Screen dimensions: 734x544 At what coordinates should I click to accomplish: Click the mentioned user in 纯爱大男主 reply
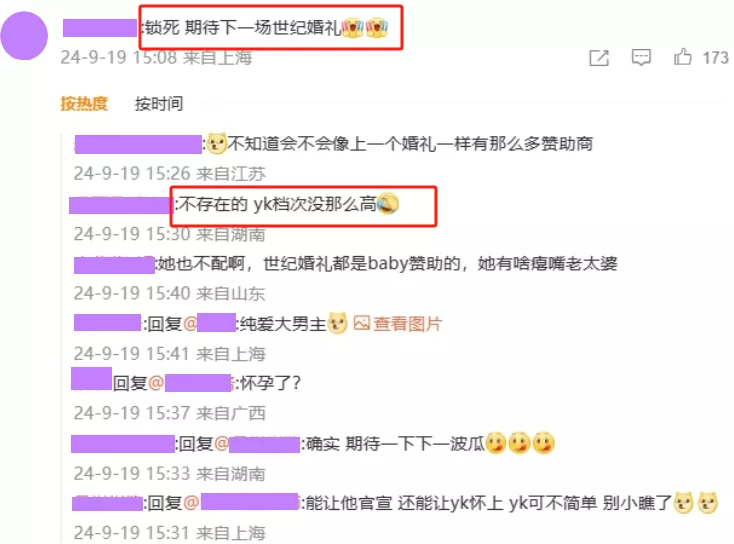[217, 323]
